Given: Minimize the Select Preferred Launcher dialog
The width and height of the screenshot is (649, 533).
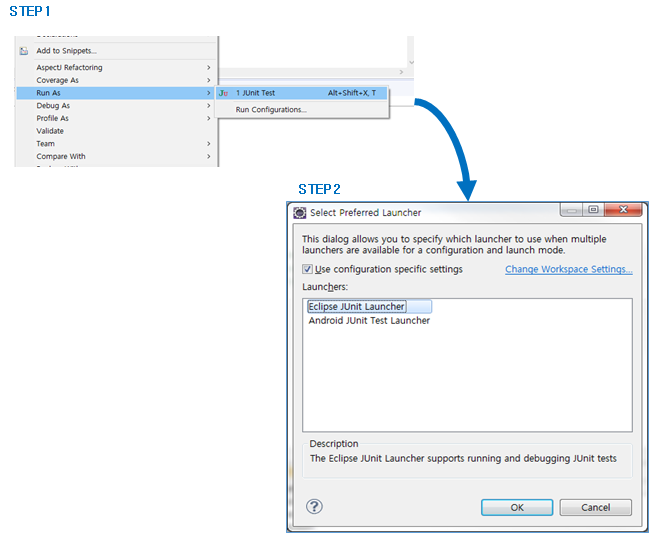Looking at the screenshot, I should coord(572,210).
